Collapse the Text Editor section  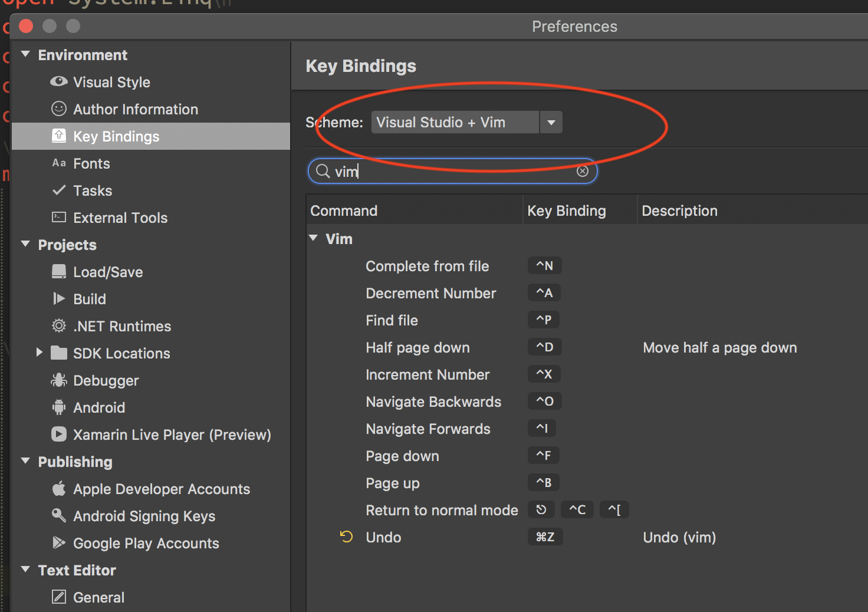pos(25,570)
